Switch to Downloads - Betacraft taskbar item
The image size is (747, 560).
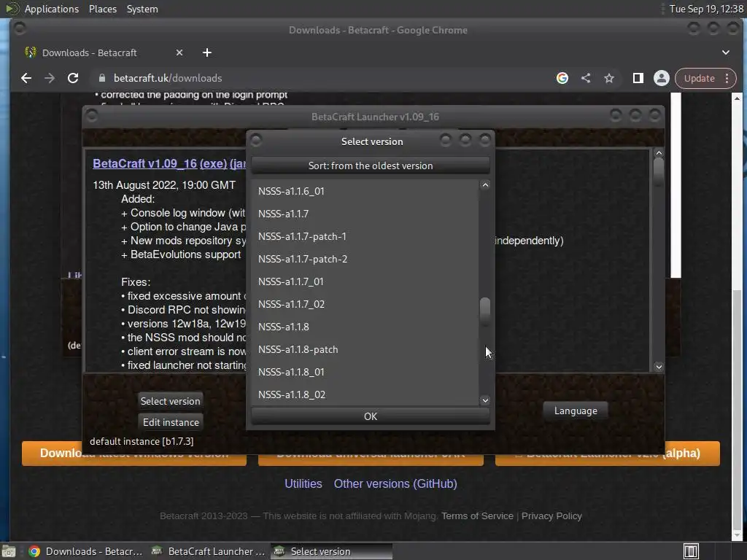86,551
